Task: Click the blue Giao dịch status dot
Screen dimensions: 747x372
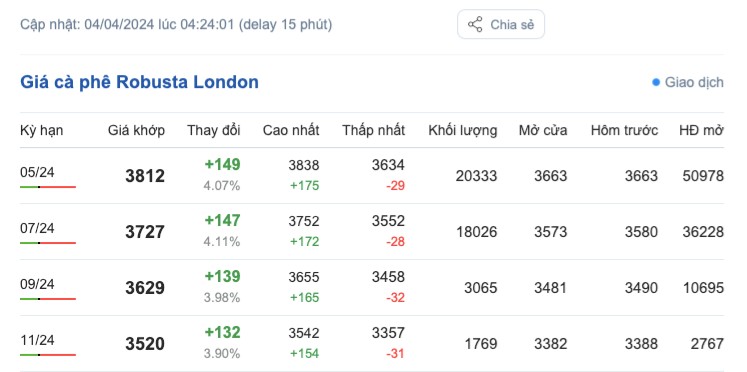Action: (x=656, y=82)
